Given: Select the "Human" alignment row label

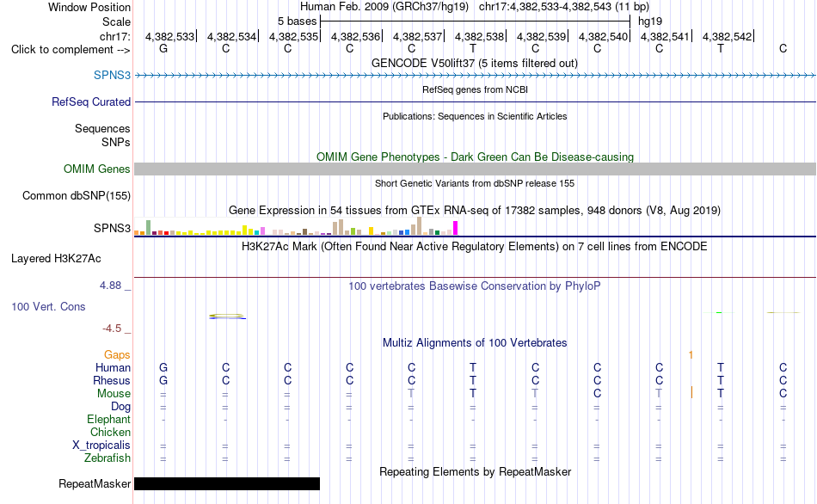Looking at the screenshot, I should (113, 367).
